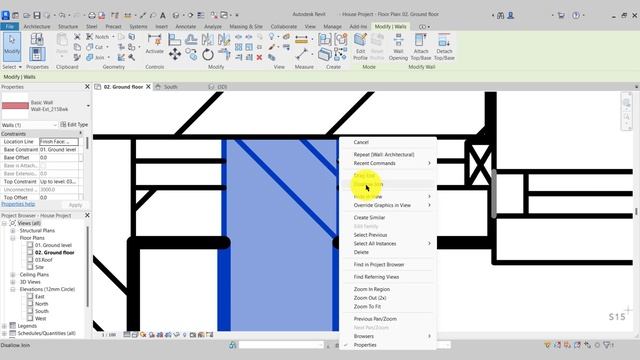Viewport: 640px width, 360px height.
Task: Click the Base Offset value field
Action: (x=59, y=158)
